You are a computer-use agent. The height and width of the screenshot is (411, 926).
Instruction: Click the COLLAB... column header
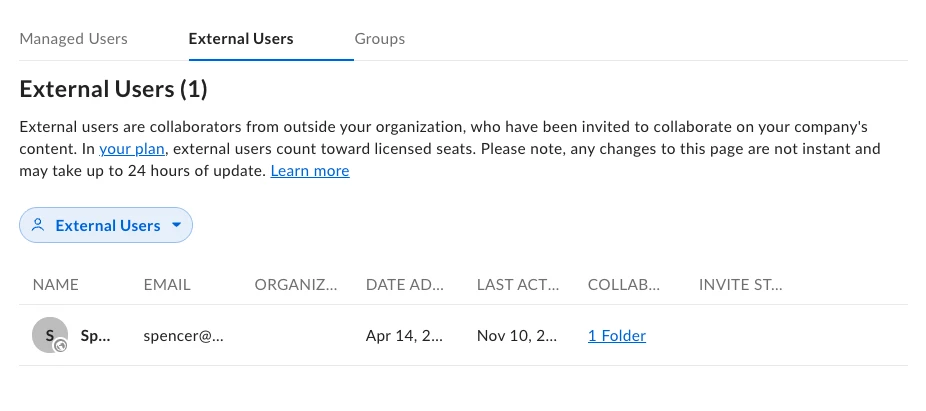(624, 285)
